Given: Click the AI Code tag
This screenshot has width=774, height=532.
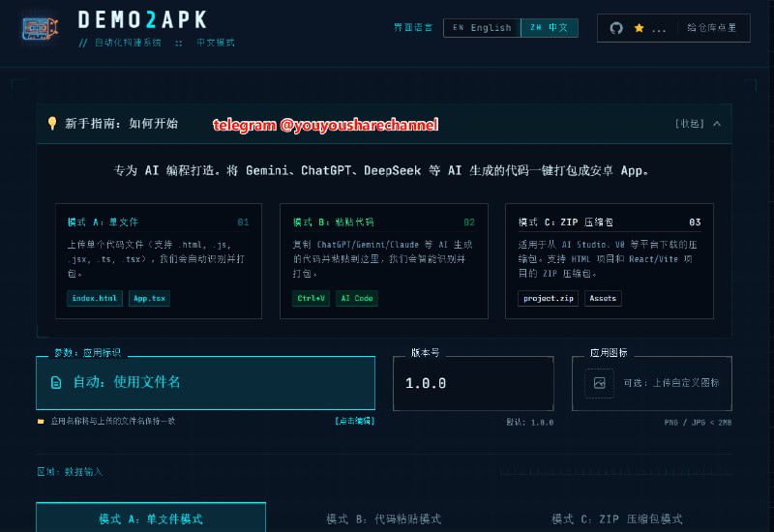Looking at the screenshot, I should point(357,298).
